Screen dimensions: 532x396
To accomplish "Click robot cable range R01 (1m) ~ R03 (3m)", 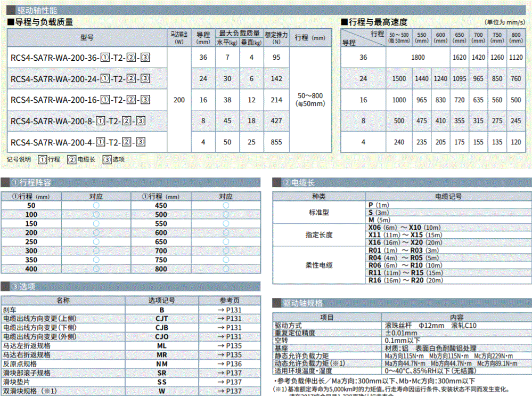I will pyautogui.click(x=404, y=250).
